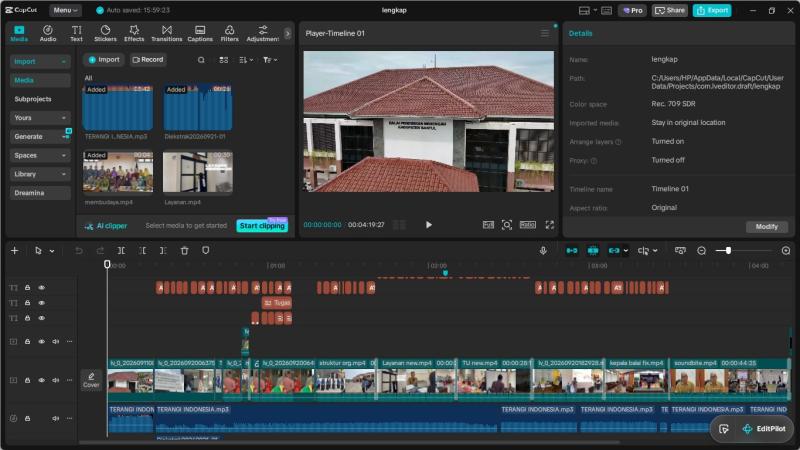This screenshot has height=450, width=800.
Task: Expand the Generate sidebar section
Action: (40, 137)
